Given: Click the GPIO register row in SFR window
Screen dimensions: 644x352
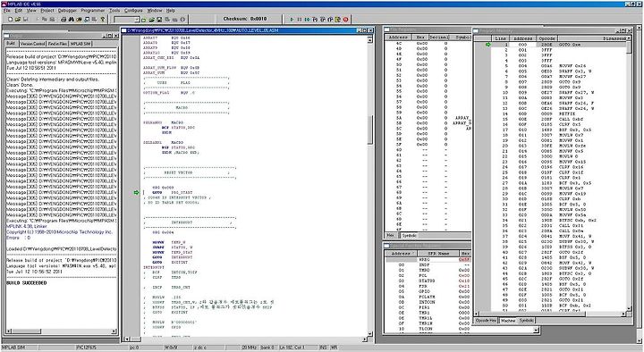Looking at the screenshot, I should (428, 291).
